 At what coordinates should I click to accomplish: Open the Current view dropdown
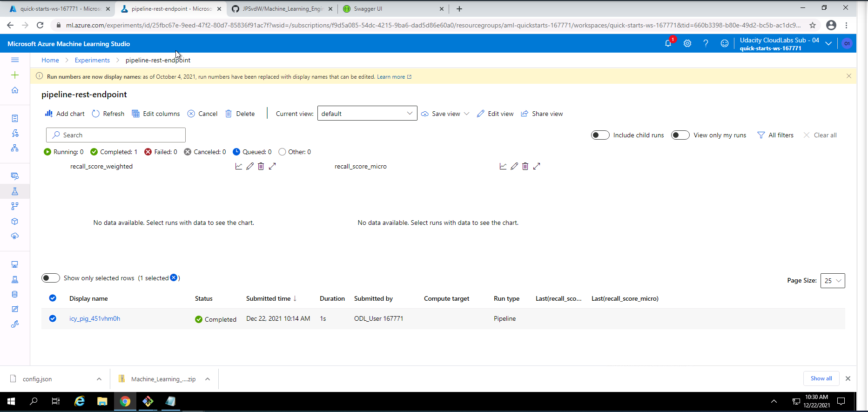[367, 113]
